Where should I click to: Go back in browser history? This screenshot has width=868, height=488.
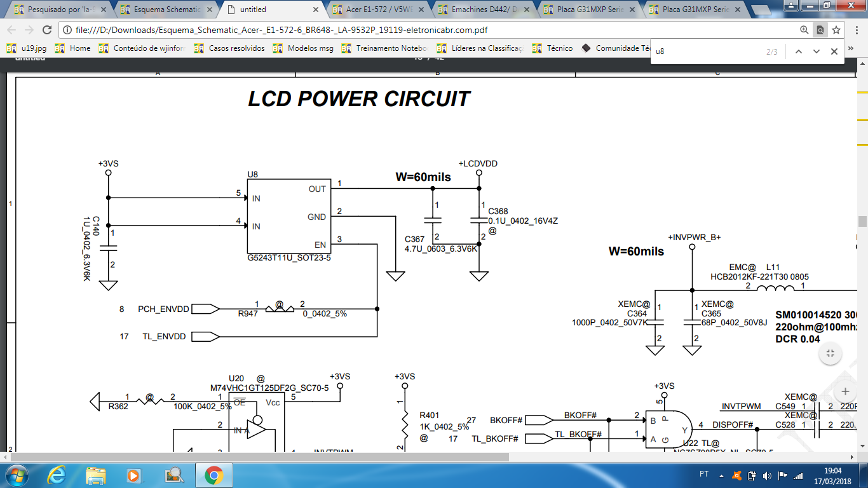click(x=11, y=30)
